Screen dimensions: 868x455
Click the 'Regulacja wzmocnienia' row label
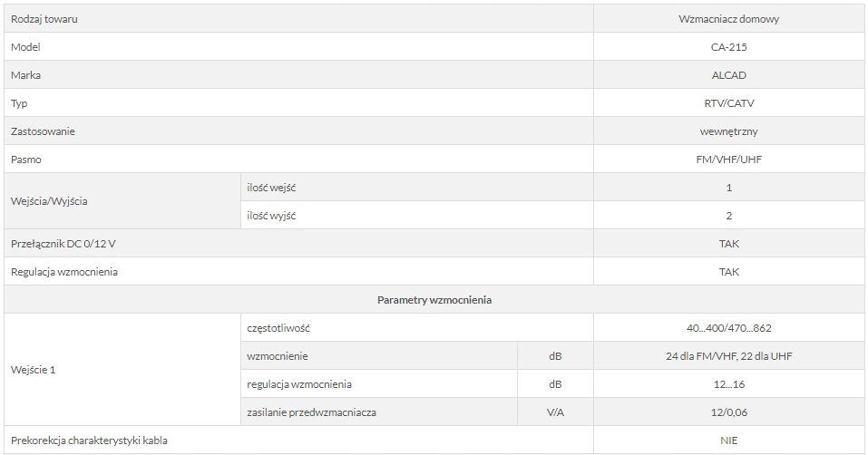click(x=63, y=272)
